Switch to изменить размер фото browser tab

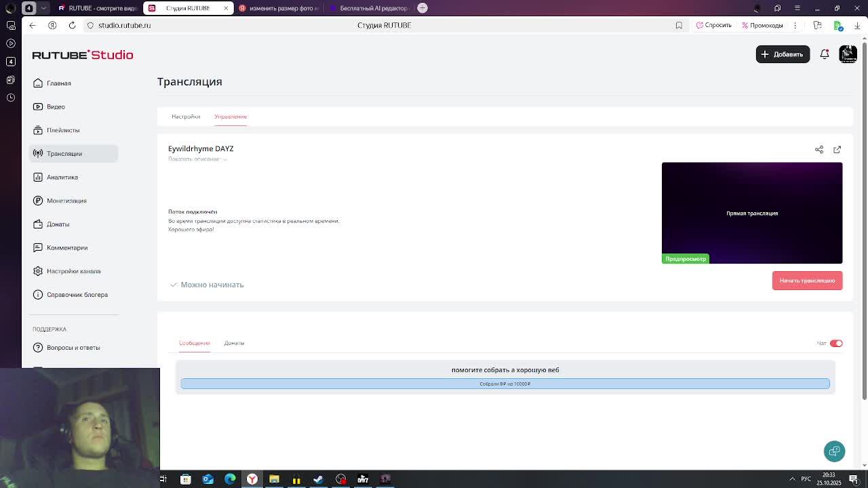point(279,8)
